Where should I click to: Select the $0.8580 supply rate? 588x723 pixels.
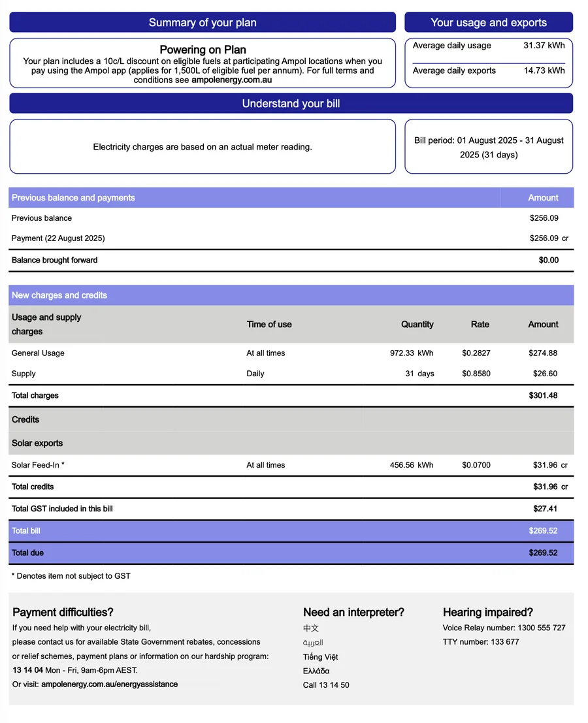[x=476, y=374]
